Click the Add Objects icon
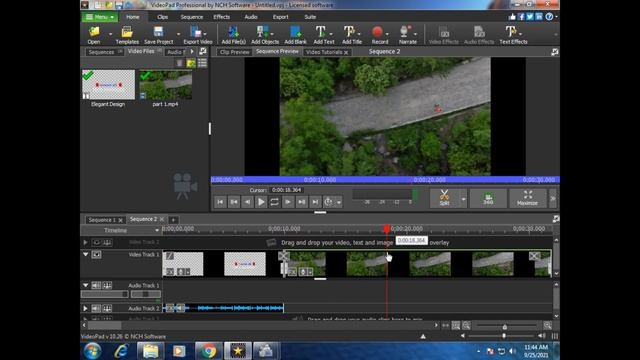This screenshot has width=640, height=360. tap(264, 35)
